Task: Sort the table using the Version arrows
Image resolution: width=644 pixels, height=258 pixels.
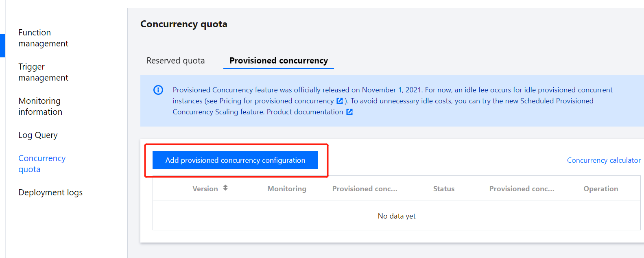Action: [225, 188]
